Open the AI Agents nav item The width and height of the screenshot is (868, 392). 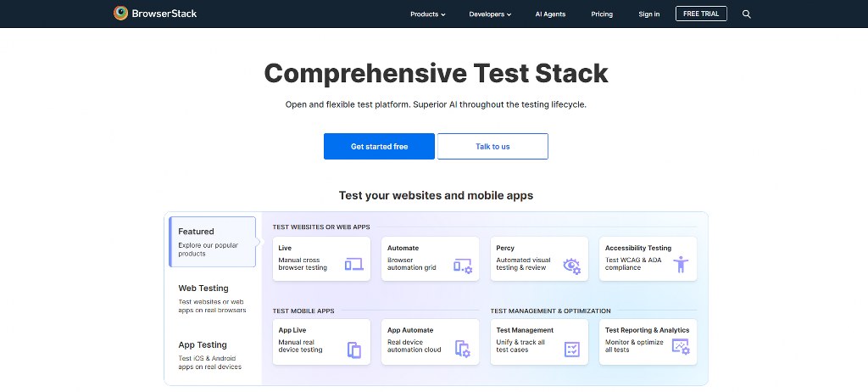coord(550,14)
